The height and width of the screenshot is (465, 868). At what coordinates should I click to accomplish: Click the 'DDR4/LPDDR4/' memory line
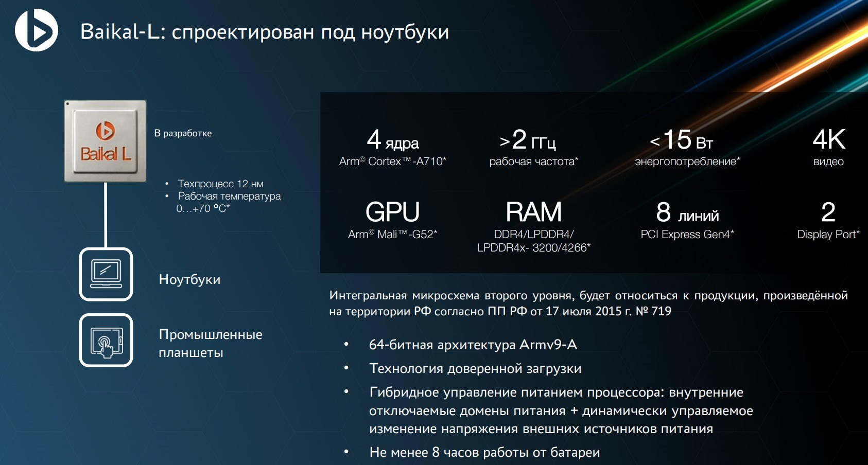[534, 235]
